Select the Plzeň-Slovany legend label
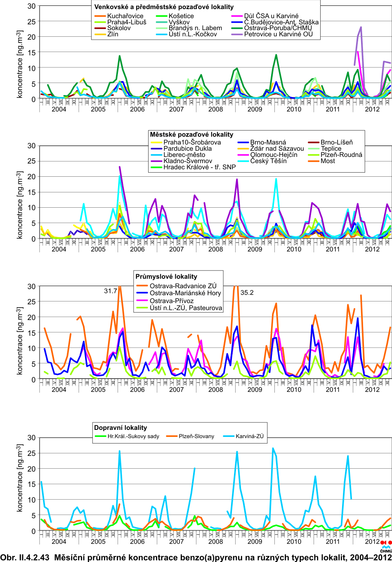The width and height of the screenshot is (392, 562). 196,436
